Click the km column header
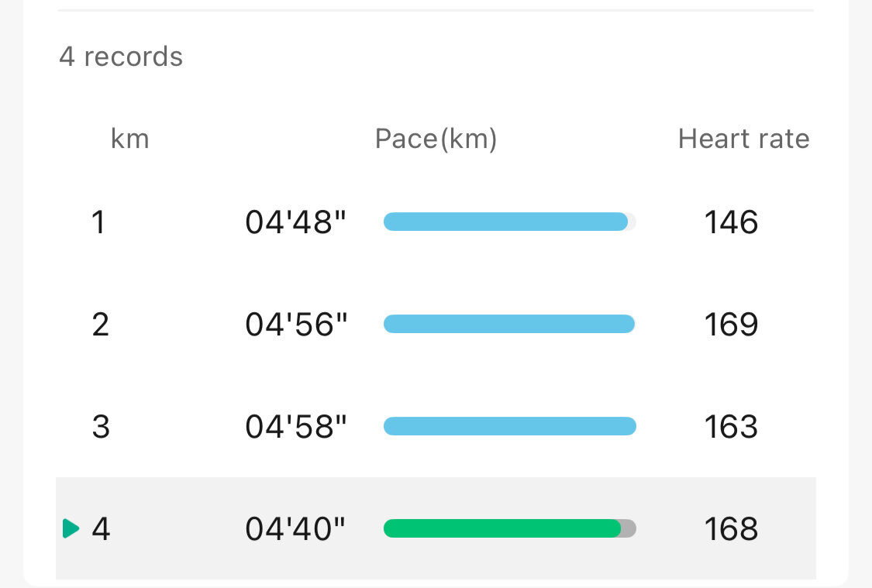This screenshot has height=588, width=872. [130, 139]
